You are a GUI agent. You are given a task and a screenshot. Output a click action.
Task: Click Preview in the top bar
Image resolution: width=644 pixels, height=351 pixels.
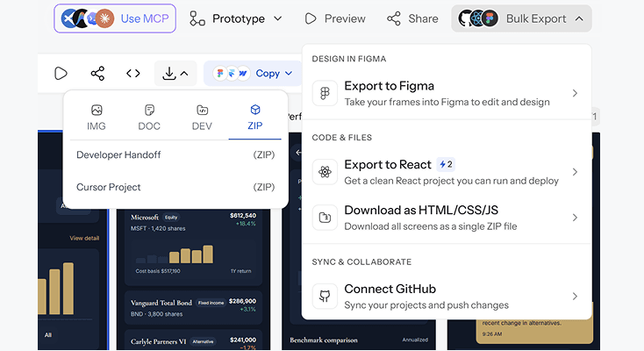335,18
